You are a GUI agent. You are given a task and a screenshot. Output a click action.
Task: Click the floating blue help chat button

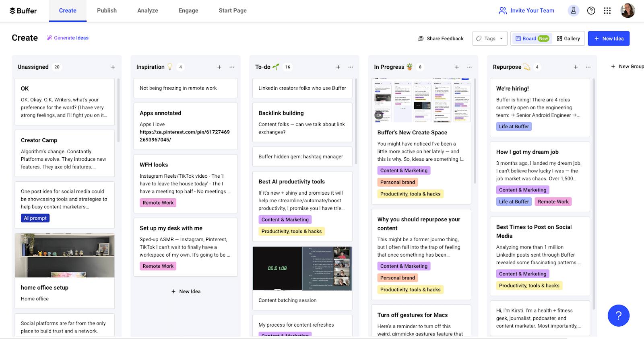pyautogui.click(x=618, y=316)
